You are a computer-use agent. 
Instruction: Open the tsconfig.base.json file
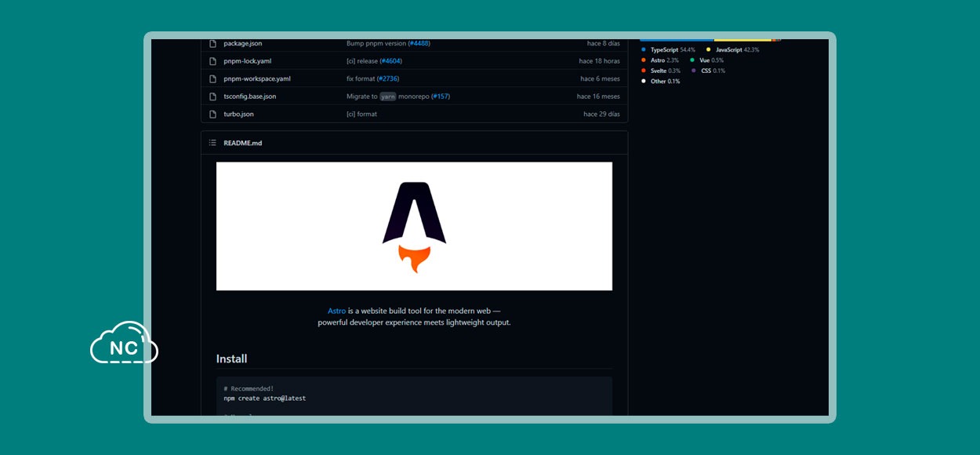pos(249,96)
